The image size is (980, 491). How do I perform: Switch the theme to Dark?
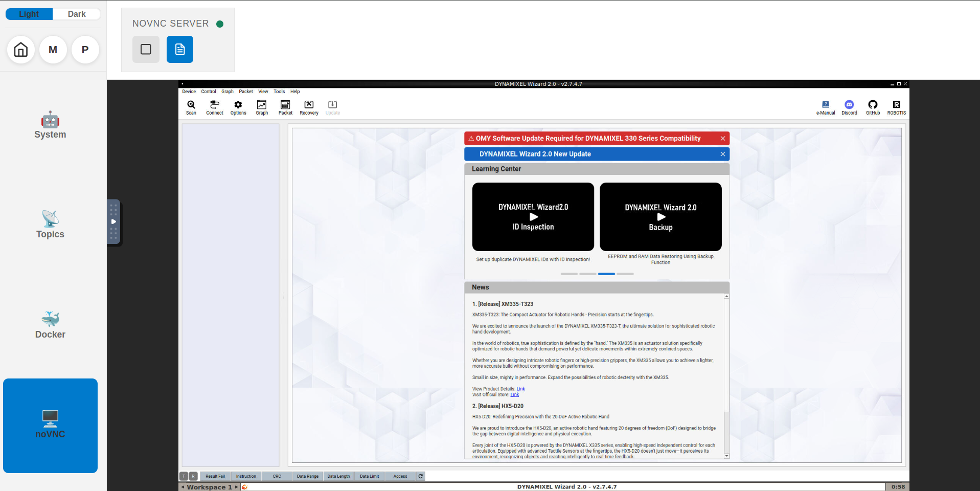click(x=77, y=14)
